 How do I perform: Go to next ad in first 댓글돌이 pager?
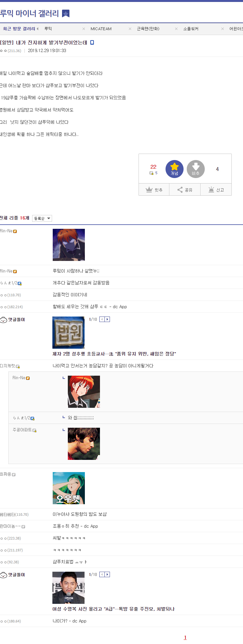[107, 319]
